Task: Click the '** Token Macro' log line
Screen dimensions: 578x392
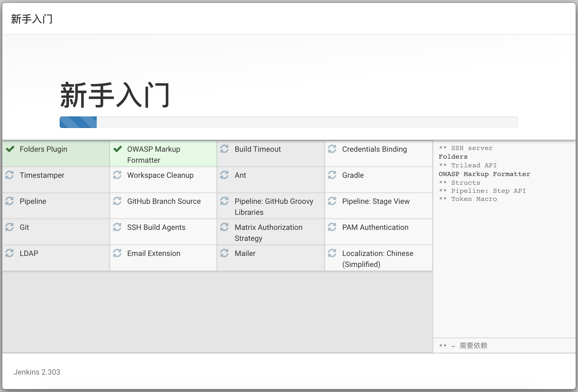Action: (x=468, y=199)
